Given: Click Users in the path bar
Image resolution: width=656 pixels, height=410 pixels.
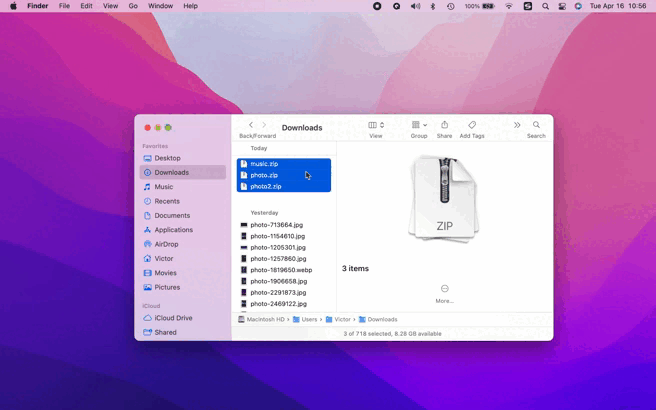Looking at the screenshot, I should pos(305,320).
